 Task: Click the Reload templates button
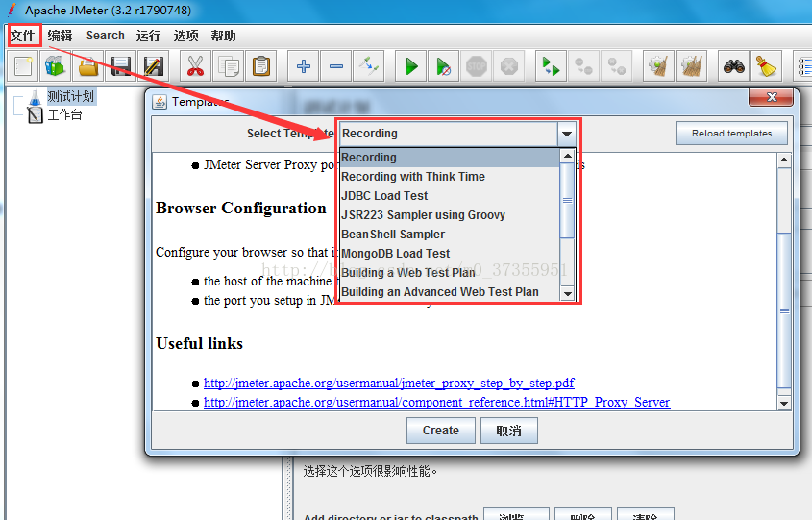(731, 133)
